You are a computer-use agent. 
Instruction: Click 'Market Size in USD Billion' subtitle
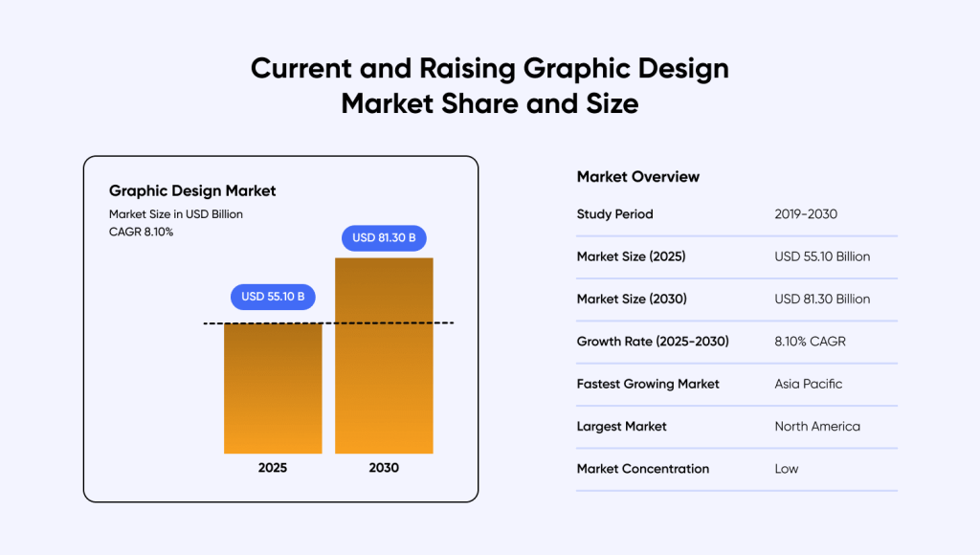coord(176,213)
